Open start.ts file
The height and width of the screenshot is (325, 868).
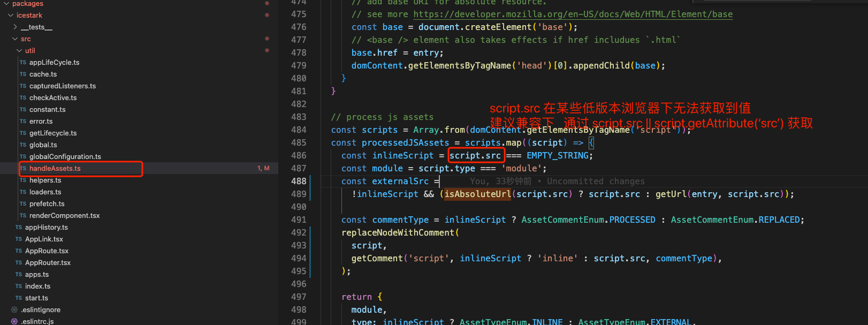[37, 298]
